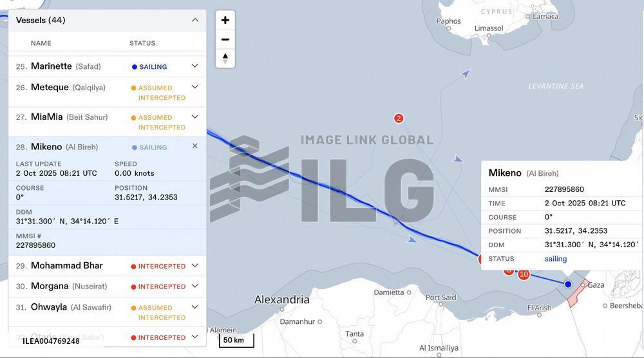Click the red cluster marker labeled 2
This screenshot has height=358, width=644.
[399, 118]
